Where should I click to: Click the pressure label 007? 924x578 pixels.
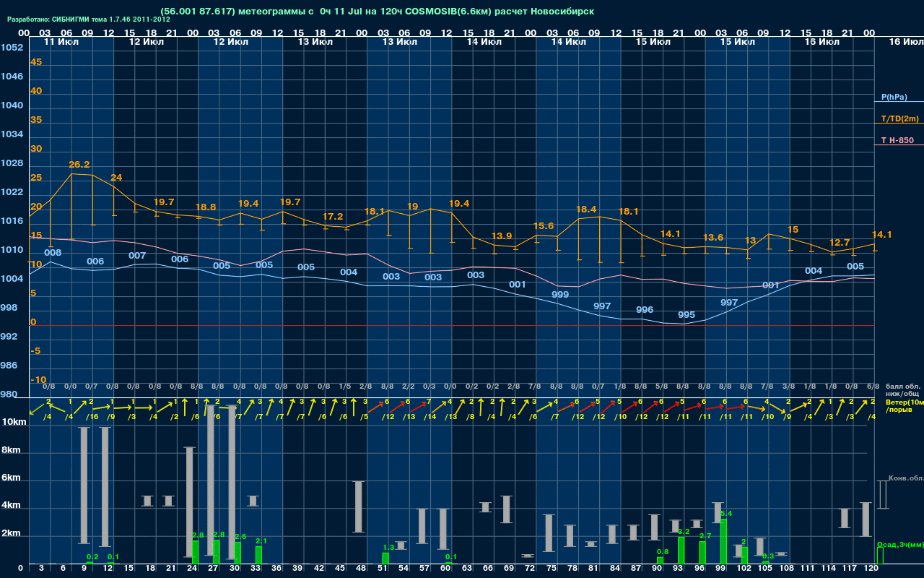click(x=137, y=256)
